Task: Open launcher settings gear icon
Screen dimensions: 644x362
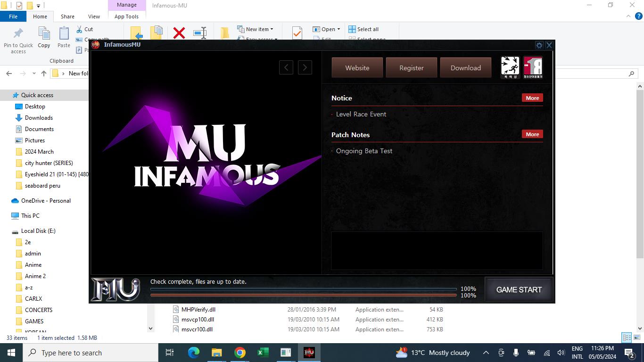Action: tap(539, 45)
